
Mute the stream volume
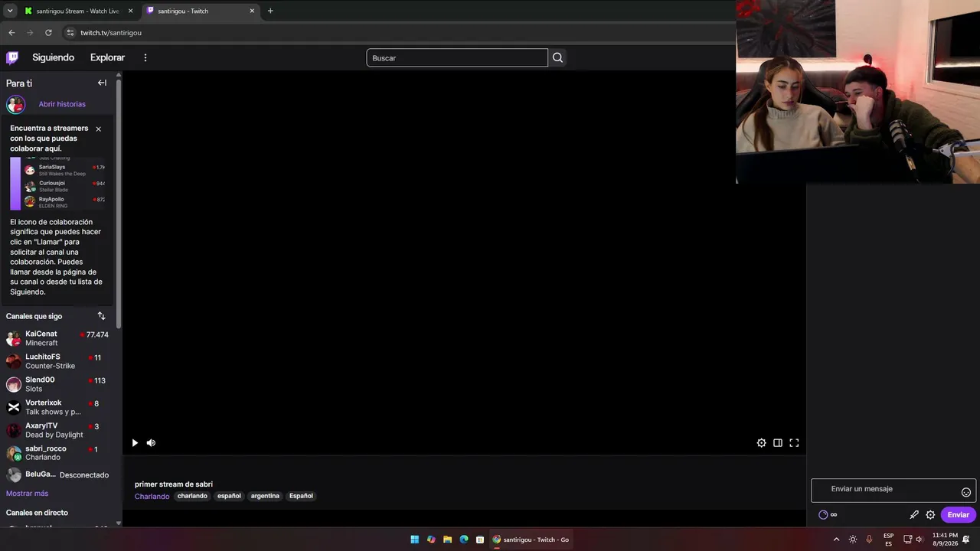coord(151,442)
